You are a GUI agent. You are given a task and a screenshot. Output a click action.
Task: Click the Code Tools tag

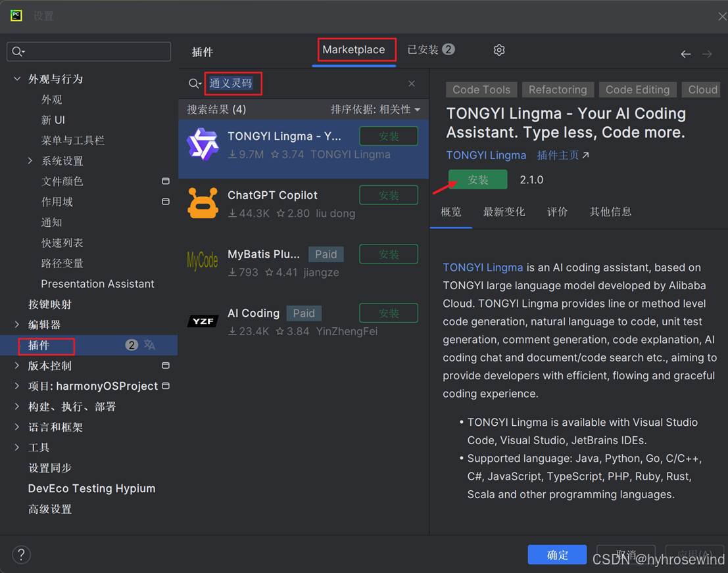[x=481, y=89]
